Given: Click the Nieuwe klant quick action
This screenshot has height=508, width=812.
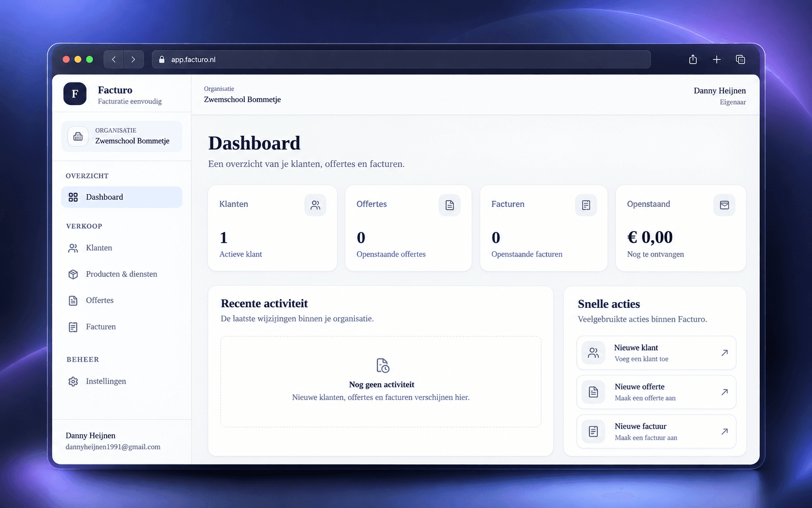Looking at the screenshot, I should point(656,353).
